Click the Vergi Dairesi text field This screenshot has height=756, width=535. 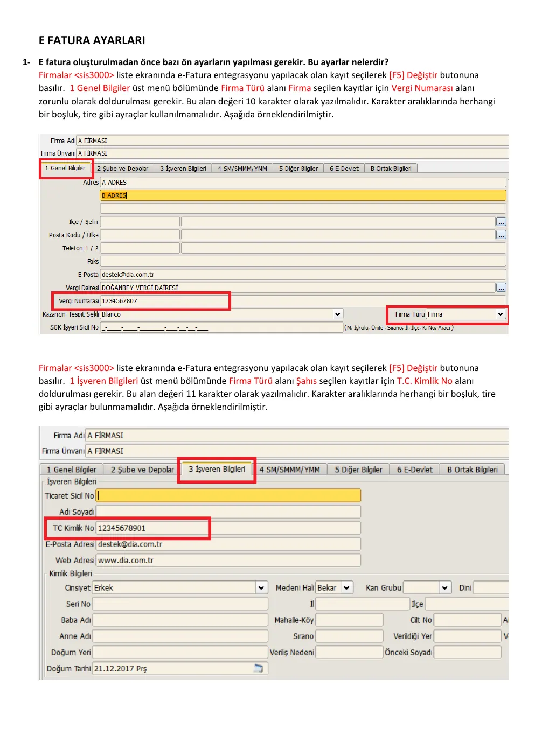coord(298,288)
